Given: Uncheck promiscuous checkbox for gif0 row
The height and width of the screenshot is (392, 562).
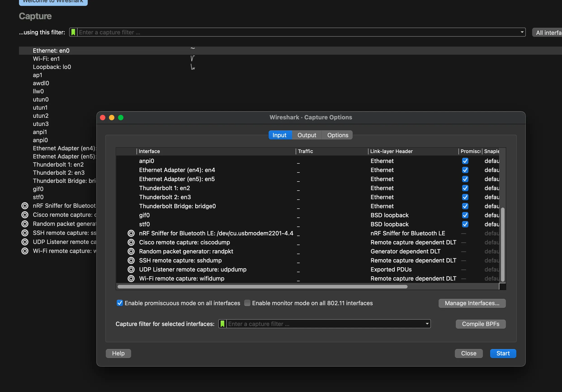Looking at the screenshot, I should [x=465, y=215].
